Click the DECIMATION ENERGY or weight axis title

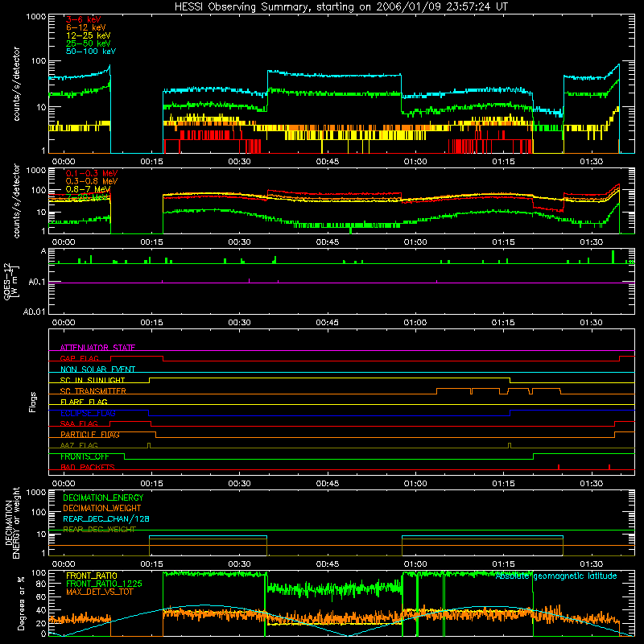pyautogui.click(x=12, y=522)
